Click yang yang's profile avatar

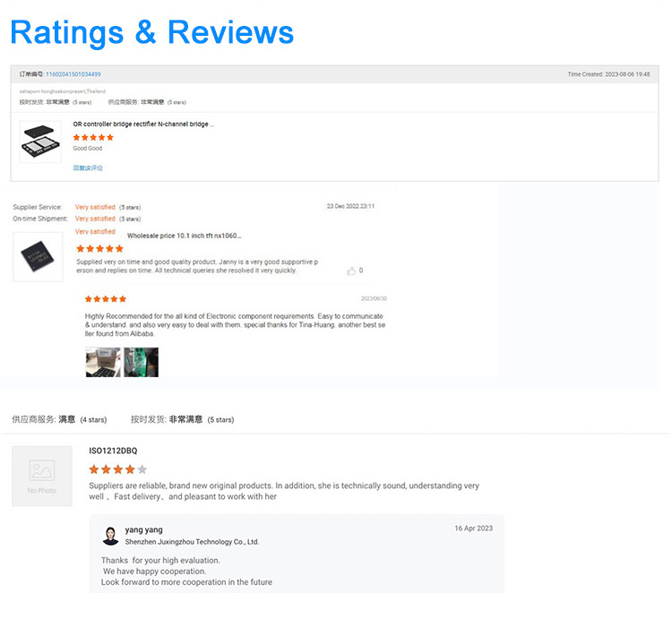[x=110, y=536]
